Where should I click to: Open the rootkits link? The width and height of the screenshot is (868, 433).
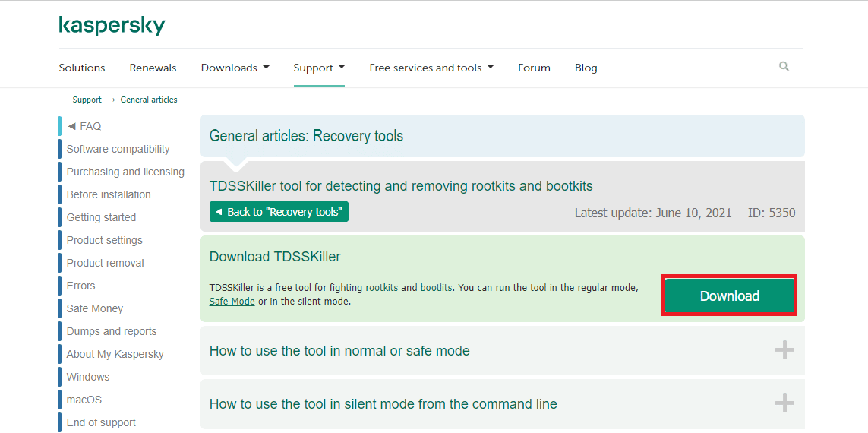381,288
